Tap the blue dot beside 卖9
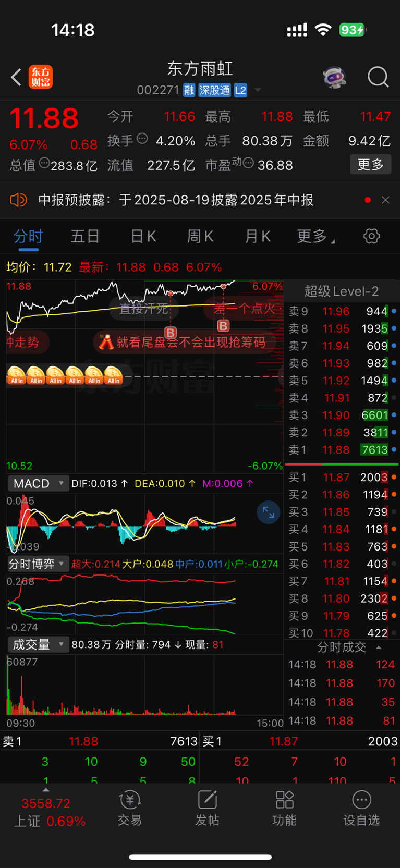 tap(394, 311)
